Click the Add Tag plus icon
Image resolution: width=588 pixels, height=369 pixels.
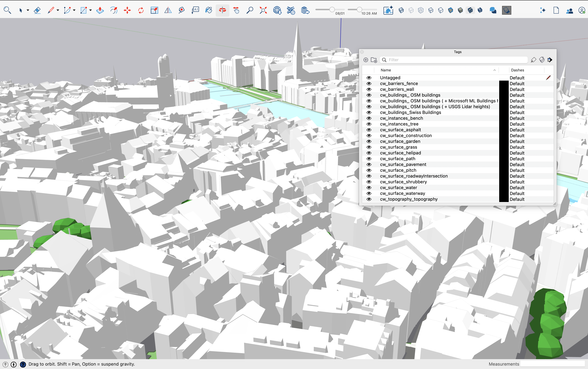click(x=366, y=60)
